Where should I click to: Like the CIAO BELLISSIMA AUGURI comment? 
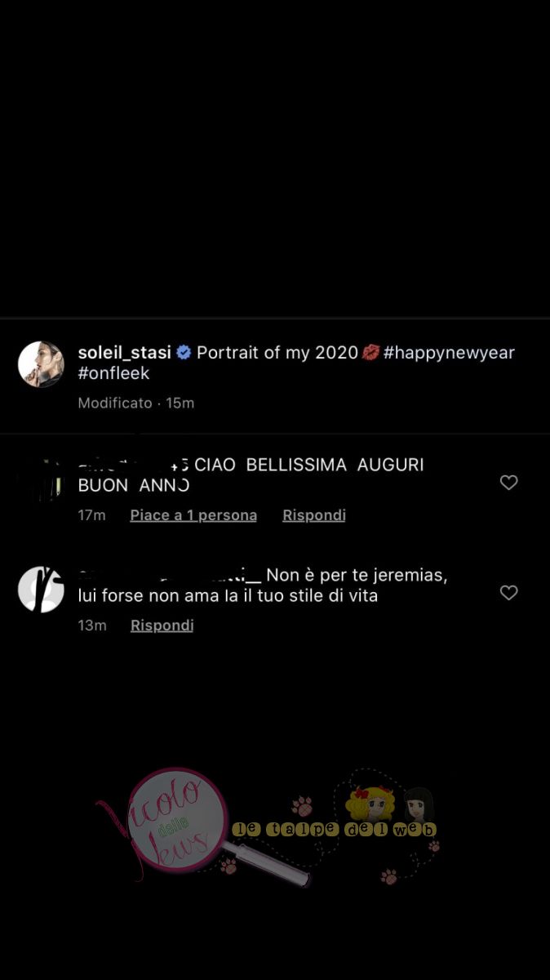pyautogui.click(x=509, y=483)
